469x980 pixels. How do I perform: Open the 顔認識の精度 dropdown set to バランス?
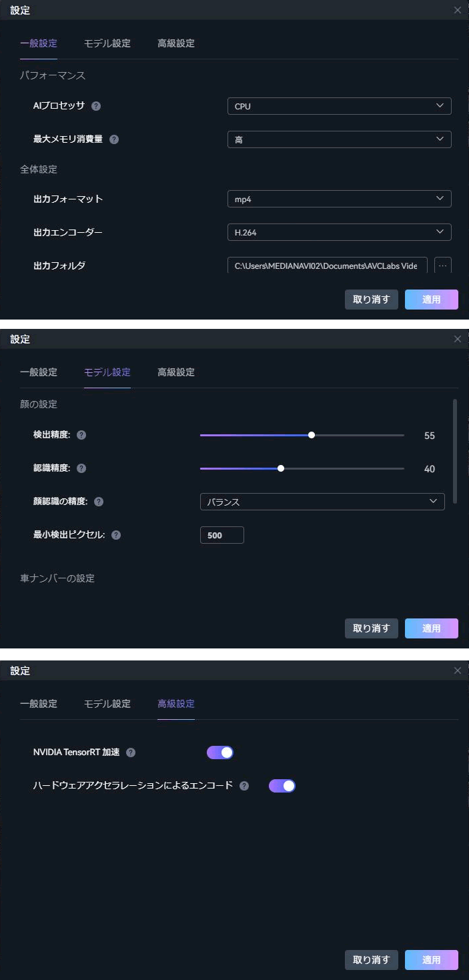tap(322, 502)
